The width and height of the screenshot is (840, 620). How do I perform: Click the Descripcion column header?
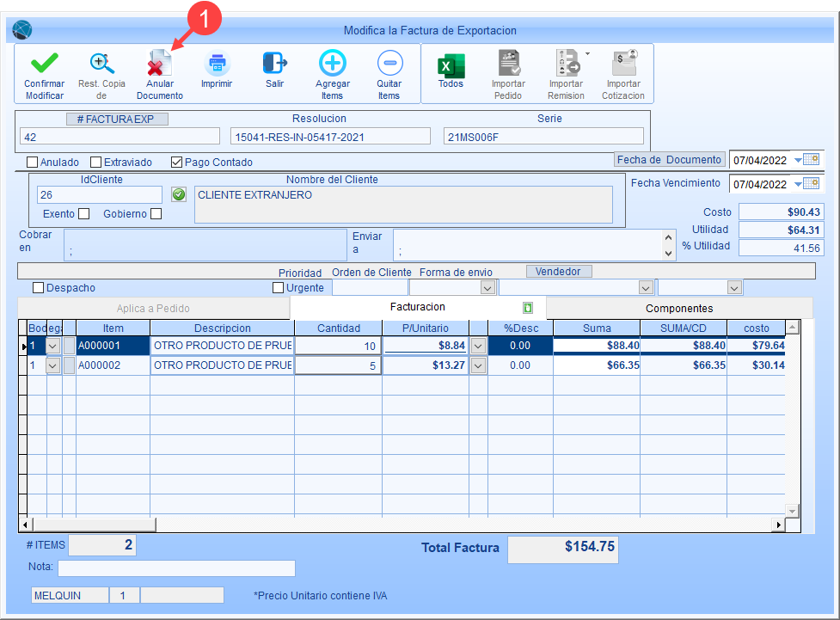tap(223, 328)
